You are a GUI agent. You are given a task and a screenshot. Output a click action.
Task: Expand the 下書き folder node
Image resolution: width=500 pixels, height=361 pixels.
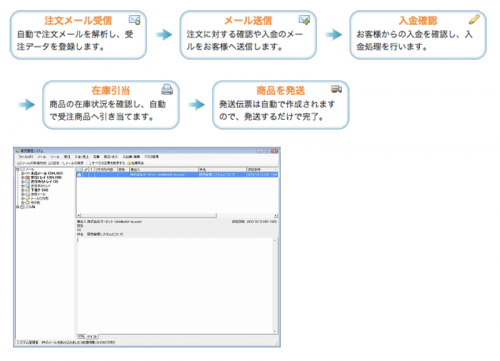click(x=23, y=190)
